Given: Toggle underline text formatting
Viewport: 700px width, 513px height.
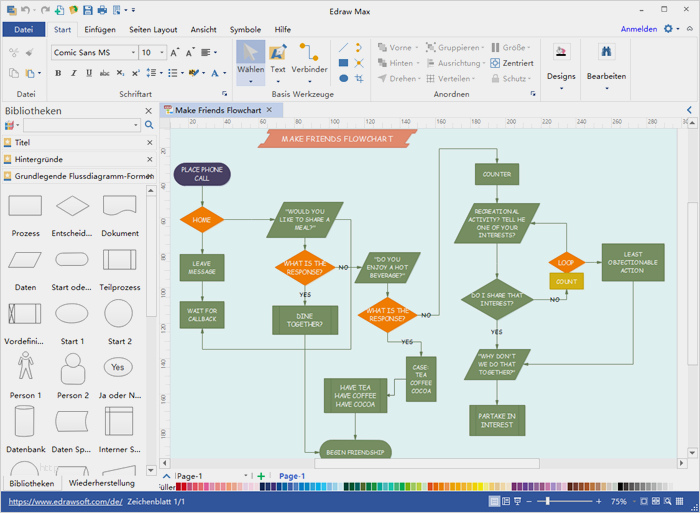Looking at the screenshot, I should pos(87,73).
